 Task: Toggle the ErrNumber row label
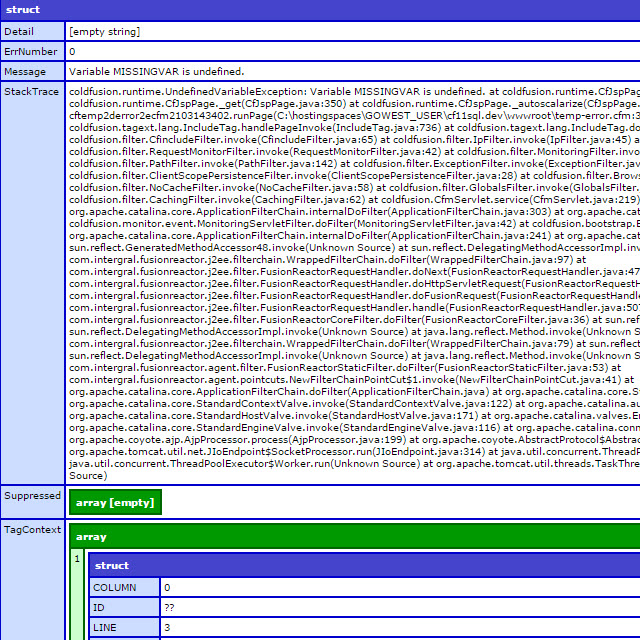coord(33,51)
